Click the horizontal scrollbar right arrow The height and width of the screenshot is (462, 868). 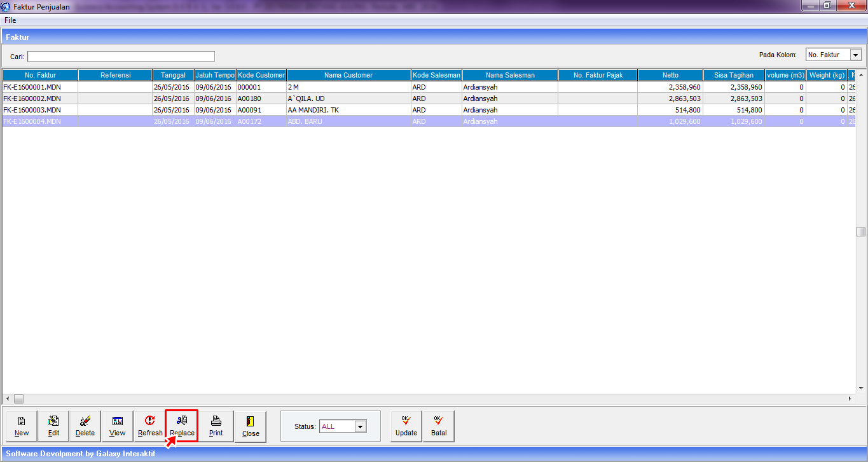pyautogui.click(x=850, y=398)
